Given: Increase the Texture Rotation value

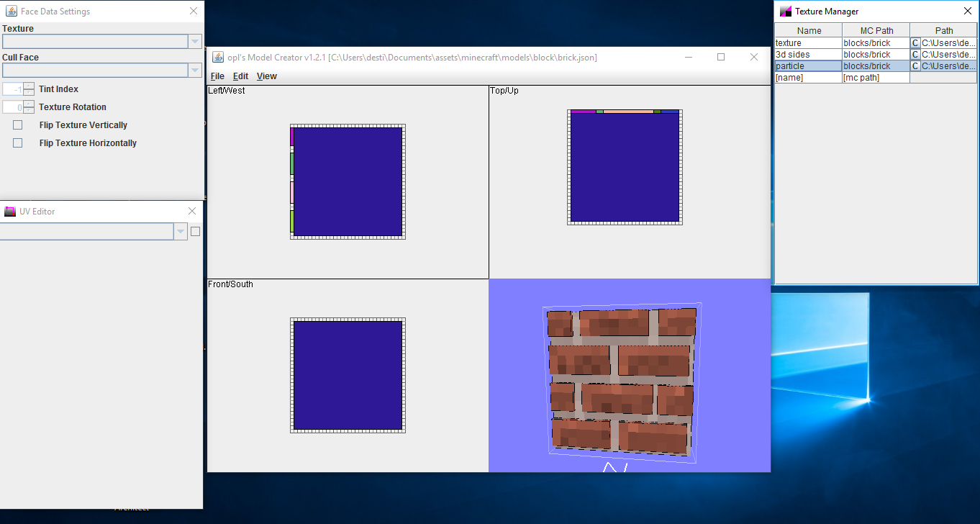Looking at the screenshot, I should pos(29,104).
